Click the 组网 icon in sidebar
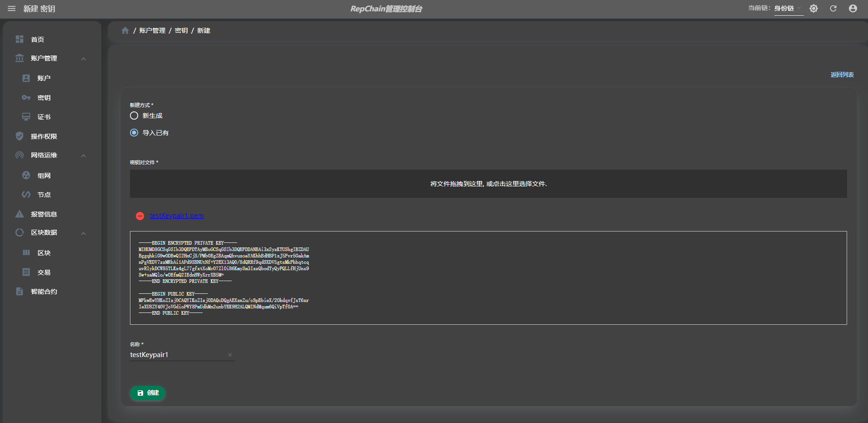 (x=26, y=175)
